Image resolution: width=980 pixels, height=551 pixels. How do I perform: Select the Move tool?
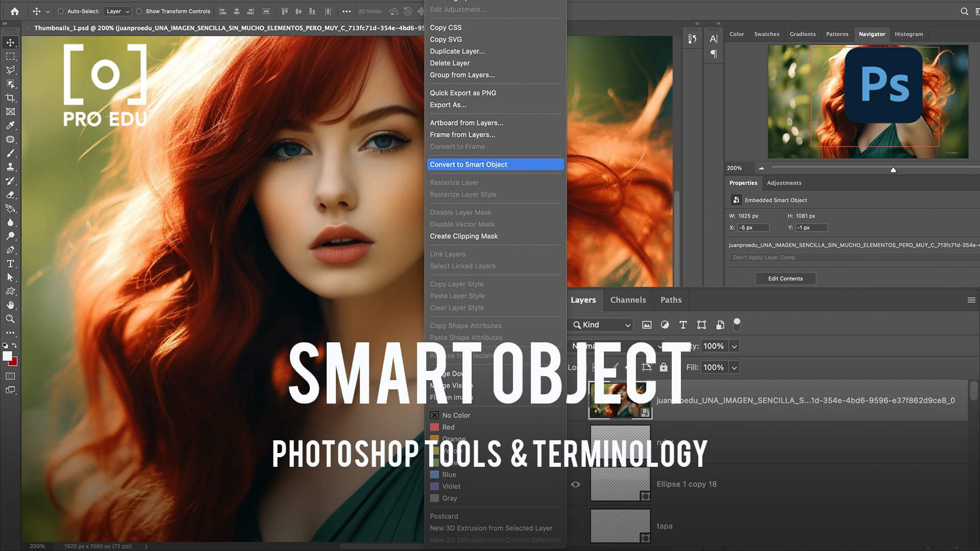point(10,43)
